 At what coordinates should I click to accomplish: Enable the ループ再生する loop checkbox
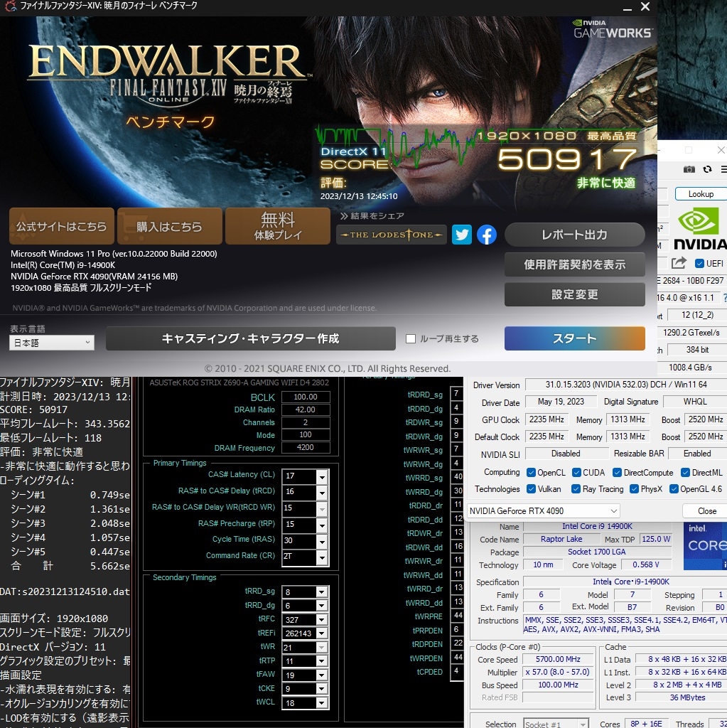click(x=410, y=338)
